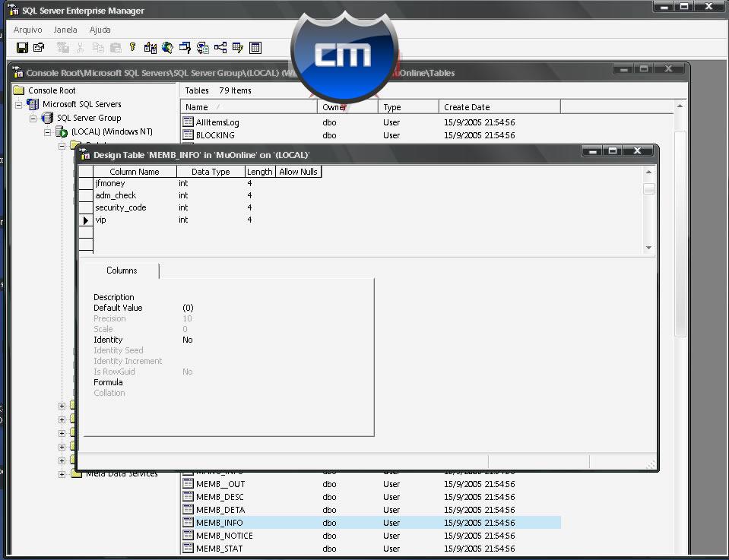Sort tables by Type header

click(x=408, y=107)
